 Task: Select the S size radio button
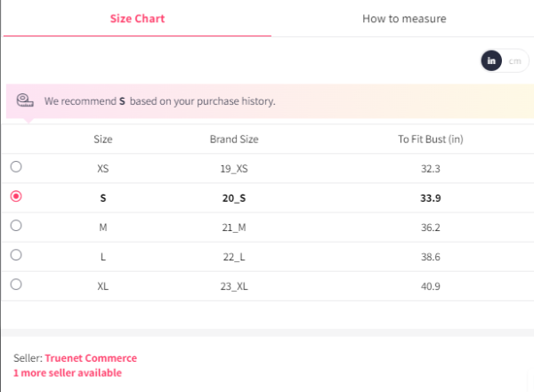16,196
